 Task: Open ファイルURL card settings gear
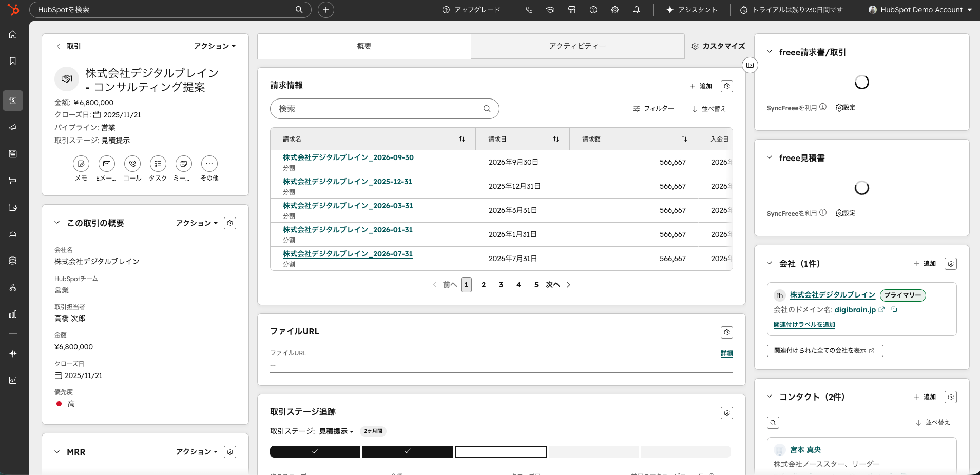[x=727, y=332]
